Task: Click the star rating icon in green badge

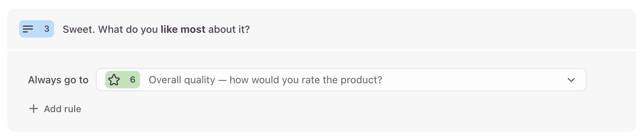Action: 114,80
